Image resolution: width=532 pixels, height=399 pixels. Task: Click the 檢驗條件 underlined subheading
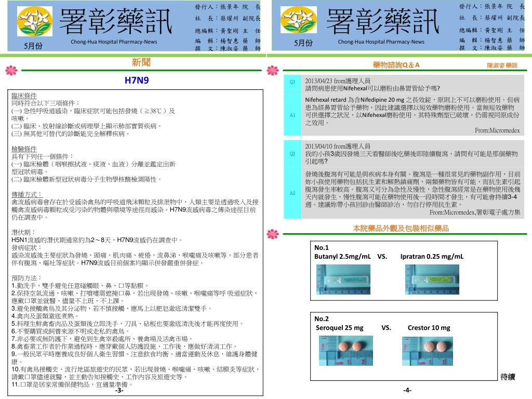pyautogui.click(x=24, y=149)
